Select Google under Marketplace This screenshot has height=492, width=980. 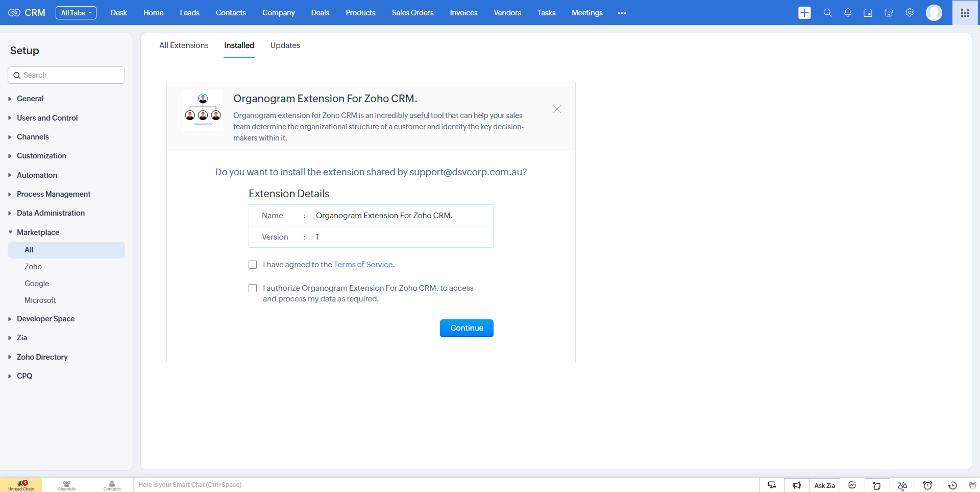point(37,284)
